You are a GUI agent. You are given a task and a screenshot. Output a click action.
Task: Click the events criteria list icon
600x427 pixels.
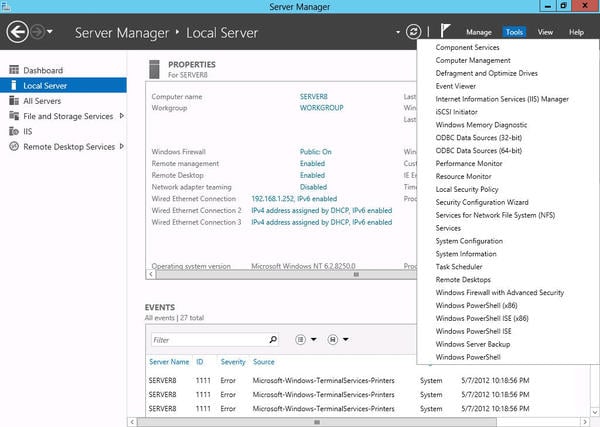click(301, 339)
